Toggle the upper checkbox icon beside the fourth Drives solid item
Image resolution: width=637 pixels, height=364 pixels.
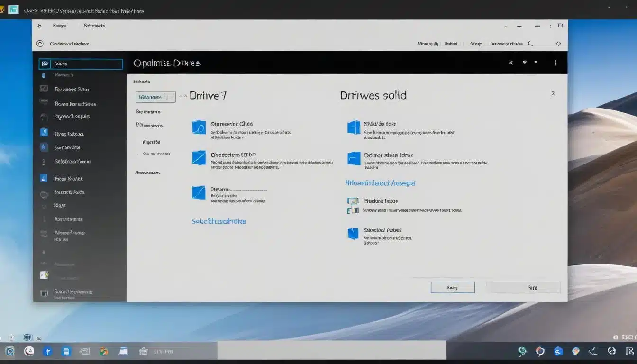coord(353,201)
